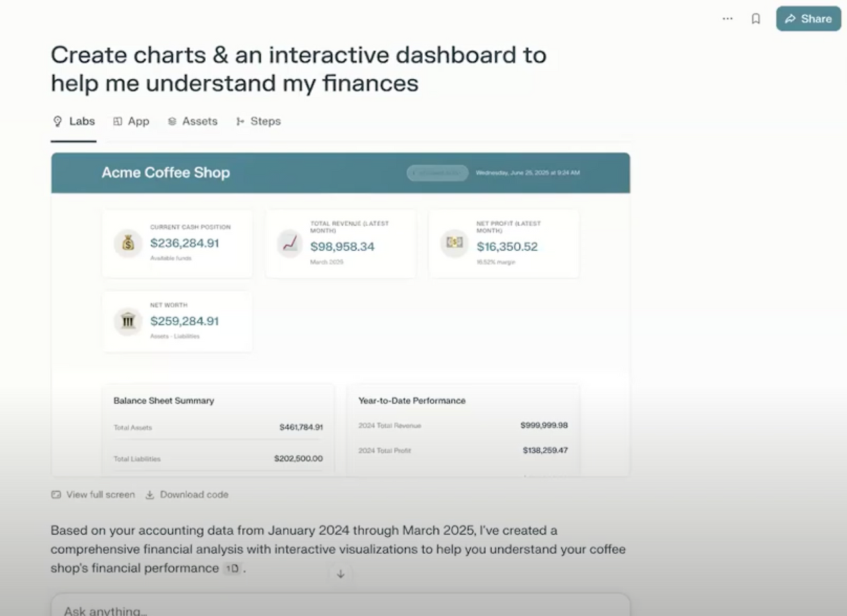Open the citation chip after 'financial performance'
Image resolution: width=847 pixels, height=616 pixels.
point(232,568)
